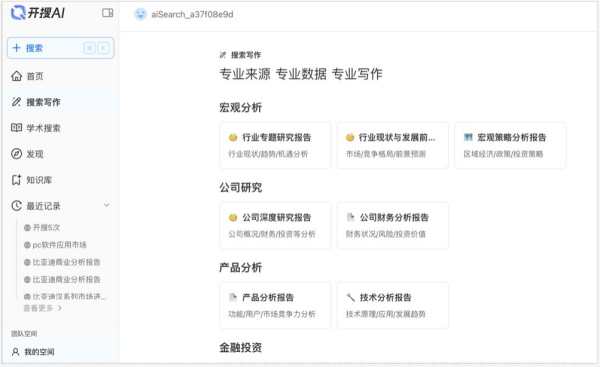Click subtitle 财务状况/风险/投资价值
This screenshot has height=367, width=600.
click(x=386, y=234)
